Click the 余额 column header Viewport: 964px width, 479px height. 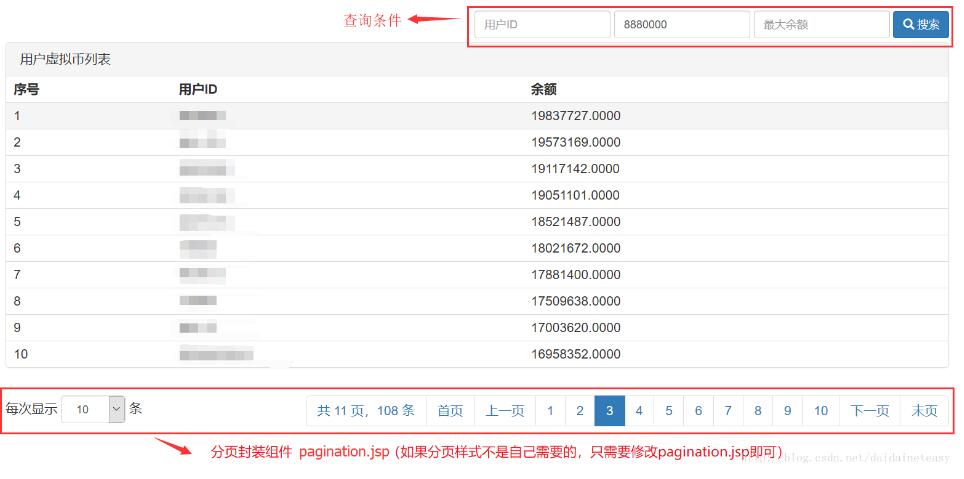point(543,89)
